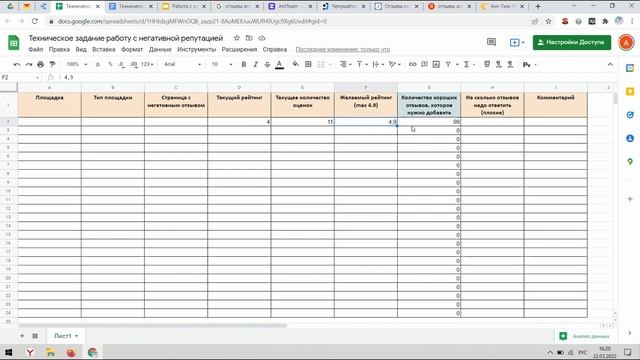Screen dimensions: 640x360
Task: Open the Правка menu
Action: pos(59,49)
